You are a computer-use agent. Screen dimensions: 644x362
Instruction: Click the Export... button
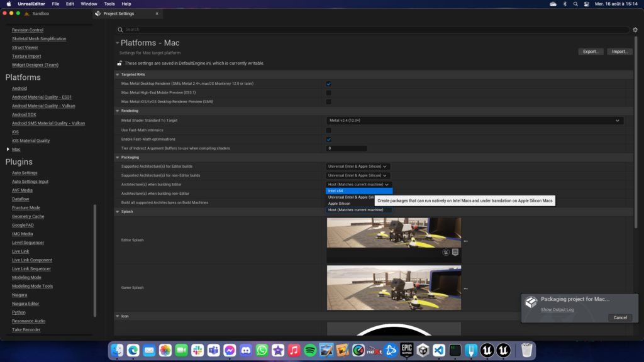click(591, 52)
